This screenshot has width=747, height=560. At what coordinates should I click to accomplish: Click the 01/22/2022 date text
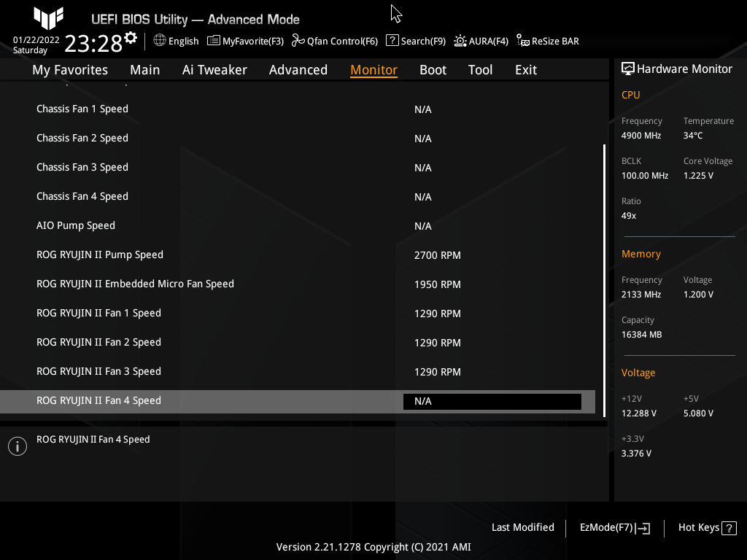tap(36, 40)
